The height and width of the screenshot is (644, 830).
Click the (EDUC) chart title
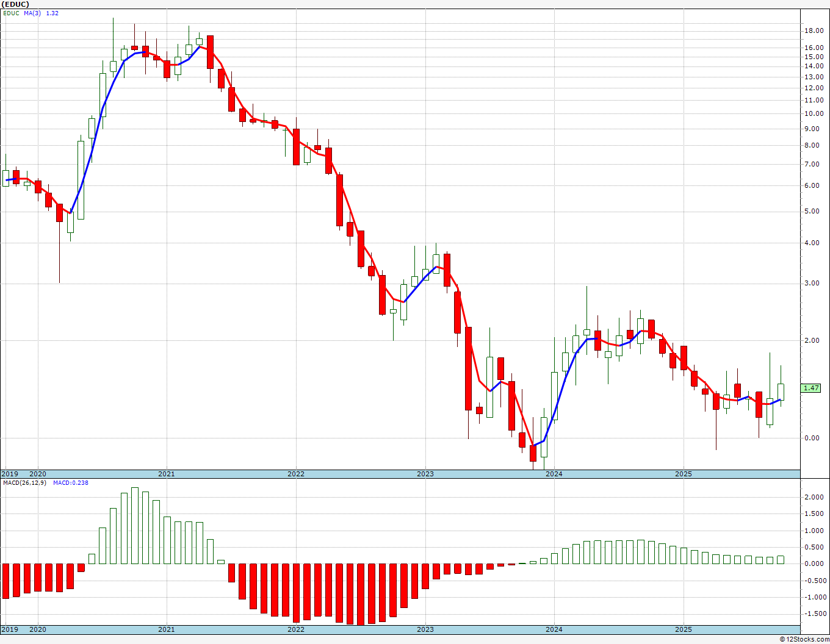(15, 4)
